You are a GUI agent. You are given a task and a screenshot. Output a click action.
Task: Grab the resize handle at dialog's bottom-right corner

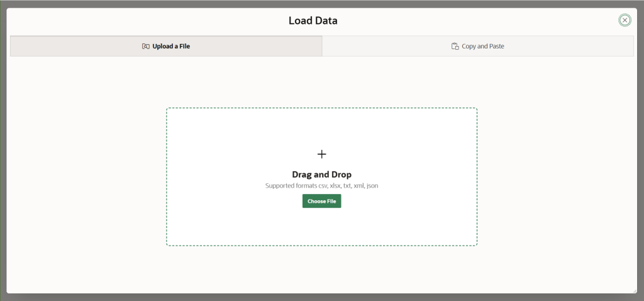(x=634, y=291)
